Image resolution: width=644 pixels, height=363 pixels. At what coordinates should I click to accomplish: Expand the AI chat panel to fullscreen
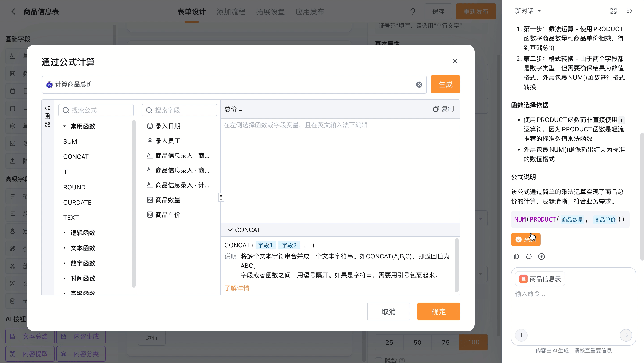pos(613,11)
